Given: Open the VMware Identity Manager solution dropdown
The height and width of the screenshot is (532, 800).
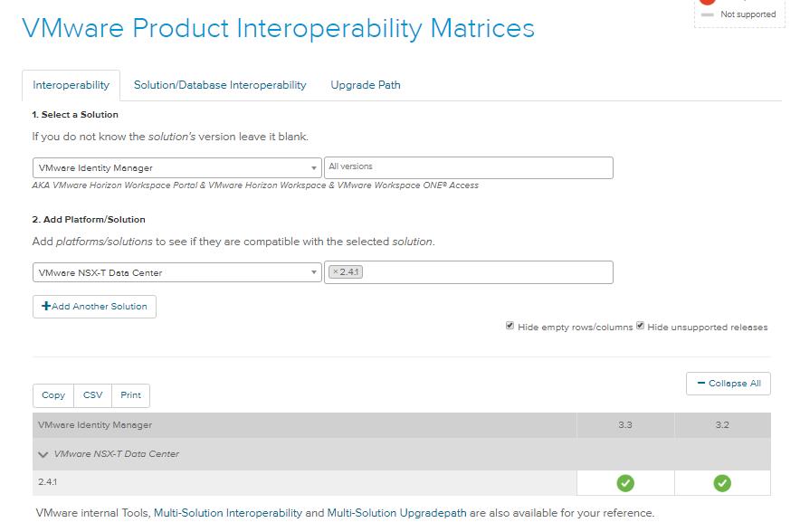Looking at the screenshot, I should point(177,167).
